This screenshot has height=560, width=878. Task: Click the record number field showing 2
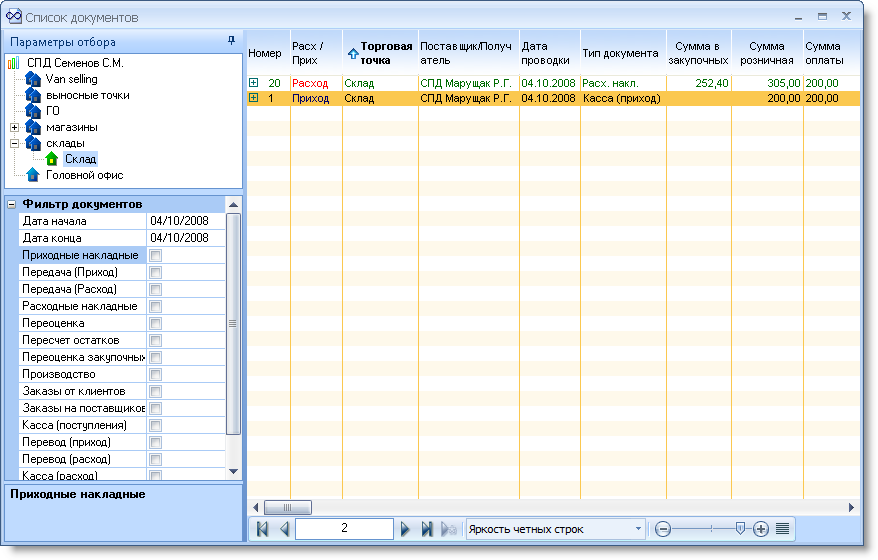pyautogui.click(x=344, y=528)
